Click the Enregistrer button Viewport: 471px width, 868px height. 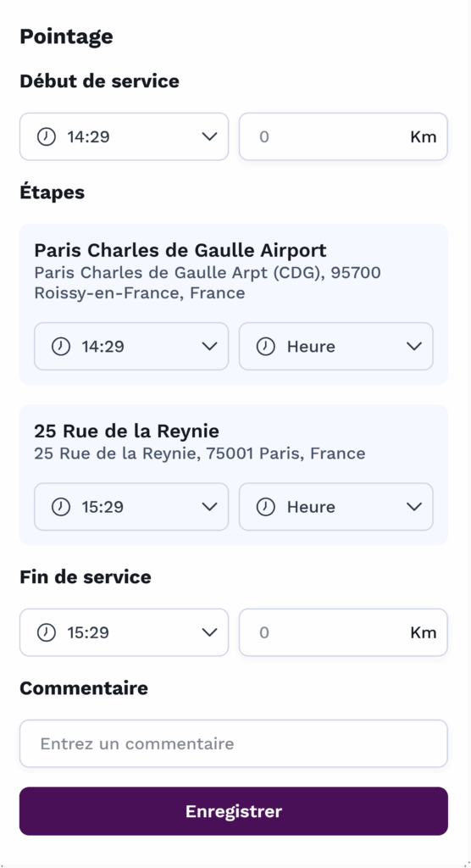point(234,811)
